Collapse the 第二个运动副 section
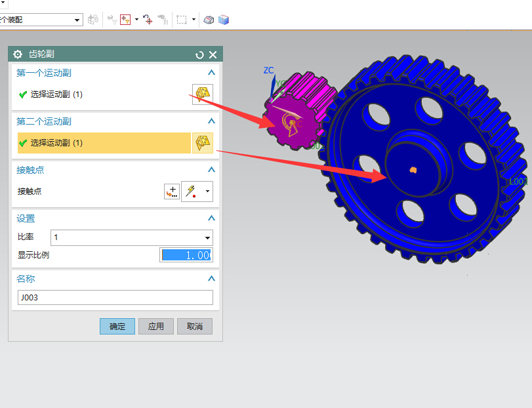The image size is (532, 408). point(211,121)
